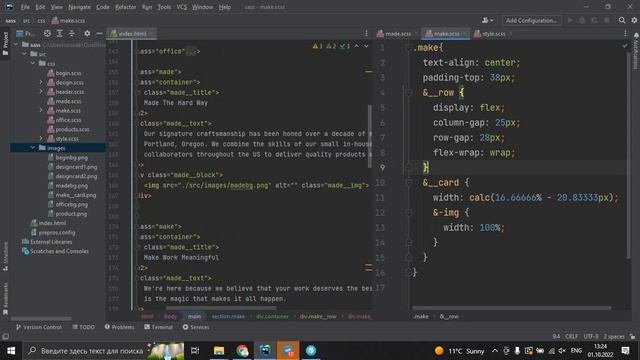This screenshot has width=640, height=360.
Task: Click the Stop square icon
Action: [x=607, y=20]
